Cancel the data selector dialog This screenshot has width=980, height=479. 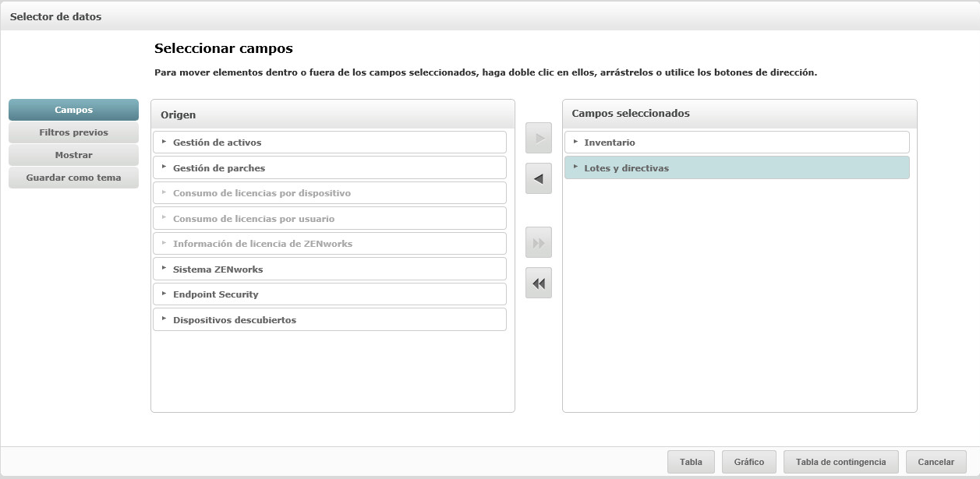pos(936,462)
